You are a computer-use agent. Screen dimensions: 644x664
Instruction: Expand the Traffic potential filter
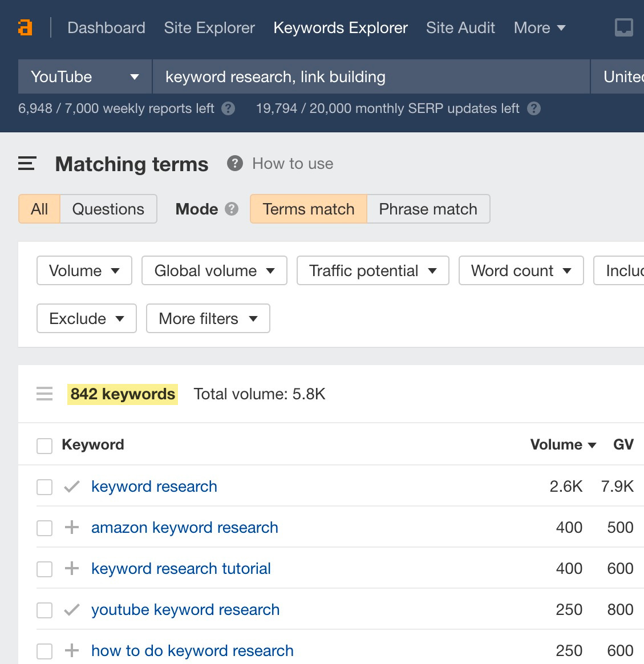point(372,271)
